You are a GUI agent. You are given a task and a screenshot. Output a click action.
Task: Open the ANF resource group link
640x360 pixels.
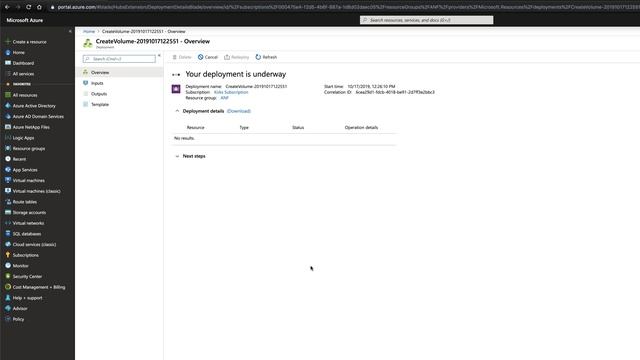point(224,98)
